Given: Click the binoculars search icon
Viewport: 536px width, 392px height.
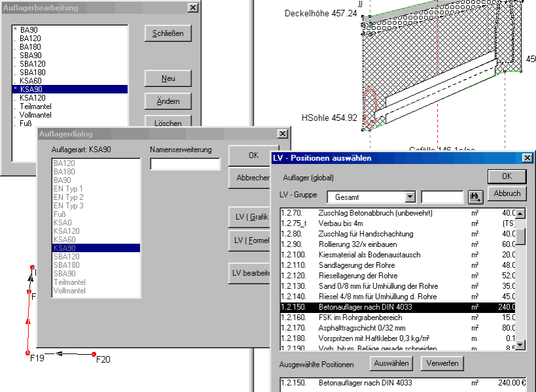Looking at the screenshot, I should pos(475,196).
